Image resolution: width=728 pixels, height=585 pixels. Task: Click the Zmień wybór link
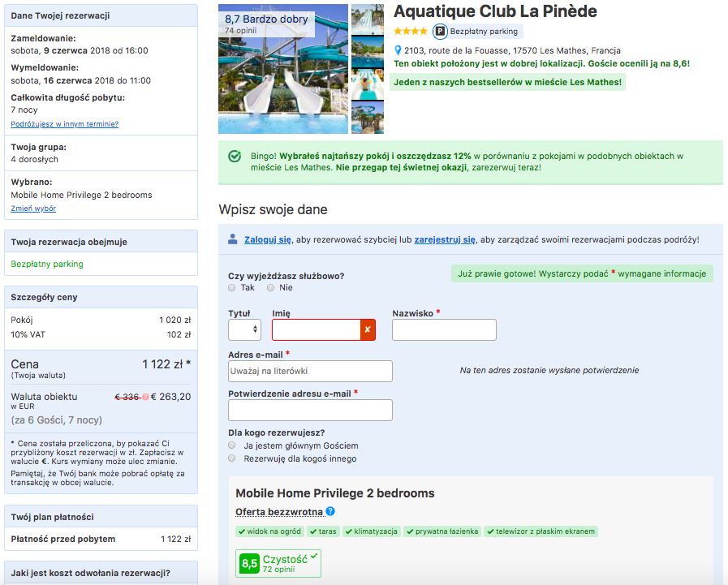(33, 209)
